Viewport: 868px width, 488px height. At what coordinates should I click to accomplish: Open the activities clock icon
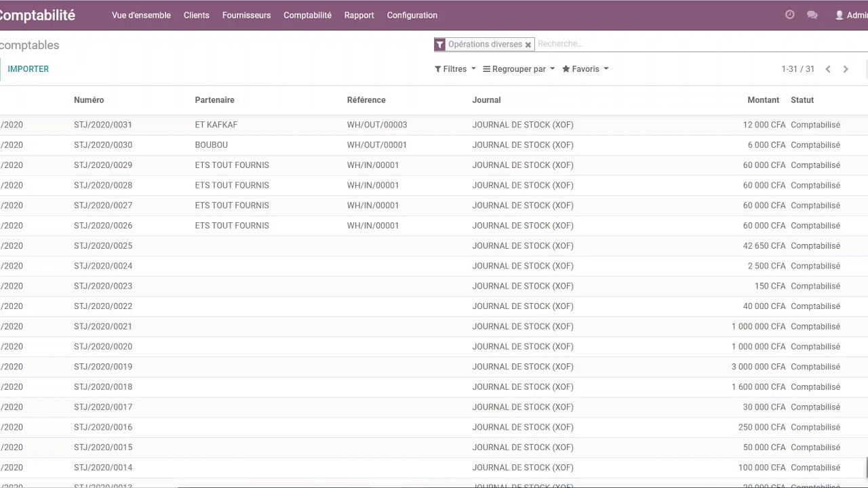(789, 15)
